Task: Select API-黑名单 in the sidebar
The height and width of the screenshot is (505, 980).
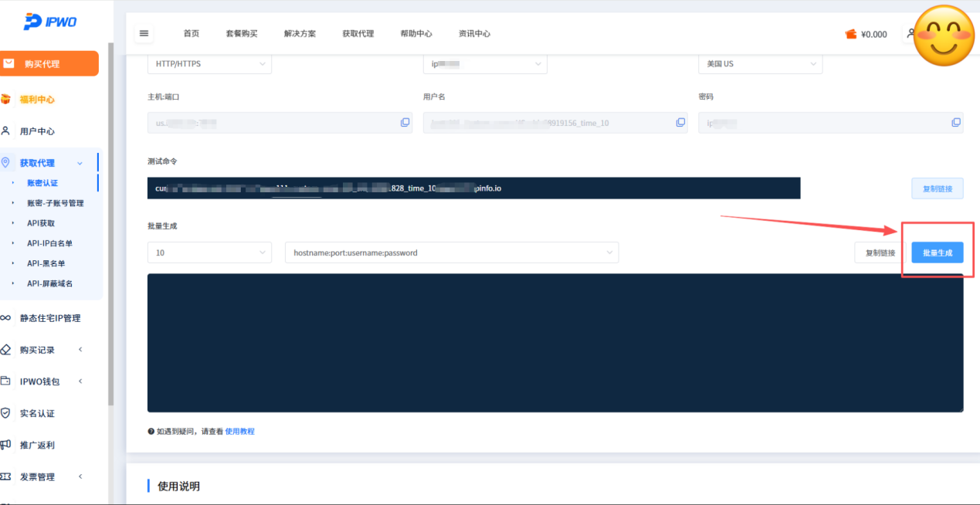Action: click(x=46, y=263)
